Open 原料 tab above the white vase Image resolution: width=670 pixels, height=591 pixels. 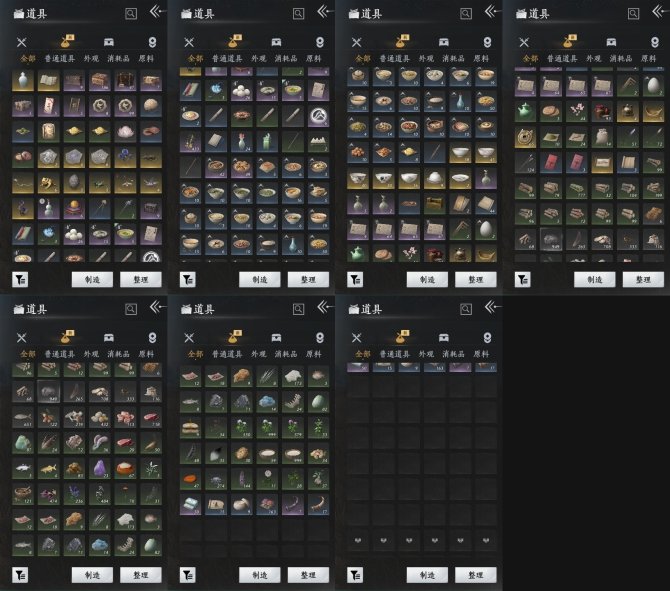(146, 59)
